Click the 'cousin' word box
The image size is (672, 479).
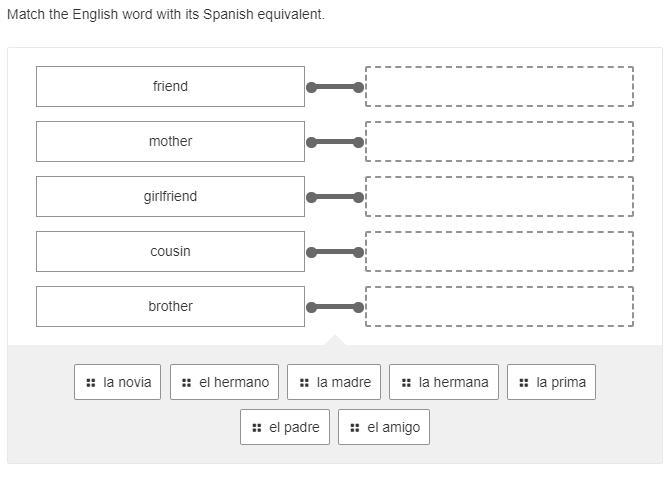click(170, 252)
